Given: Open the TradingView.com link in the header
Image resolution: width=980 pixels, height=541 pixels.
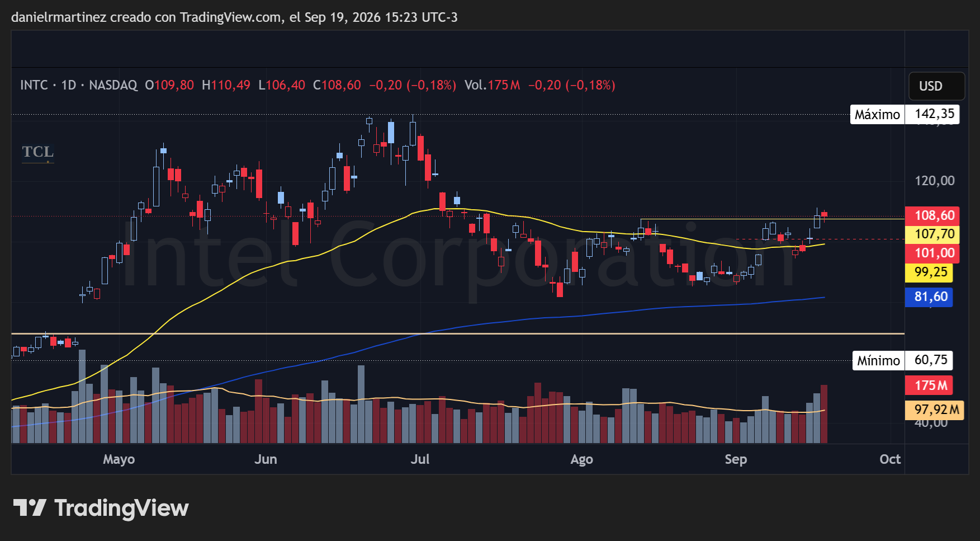Looking at the screenshot, I should click(x=230, y=17).
